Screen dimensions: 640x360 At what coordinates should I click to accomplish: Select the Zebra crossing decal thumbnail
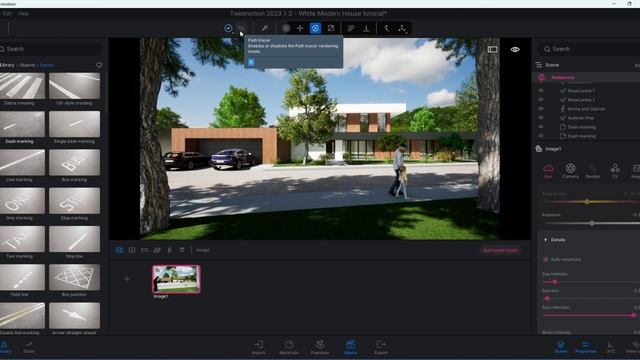(22, 86)
